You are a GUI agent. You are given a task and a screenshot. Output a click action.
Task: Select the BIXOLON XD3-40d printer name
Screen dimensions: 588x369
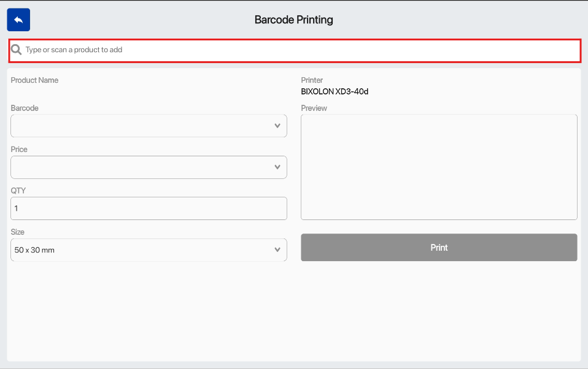(x=335, y=92)
